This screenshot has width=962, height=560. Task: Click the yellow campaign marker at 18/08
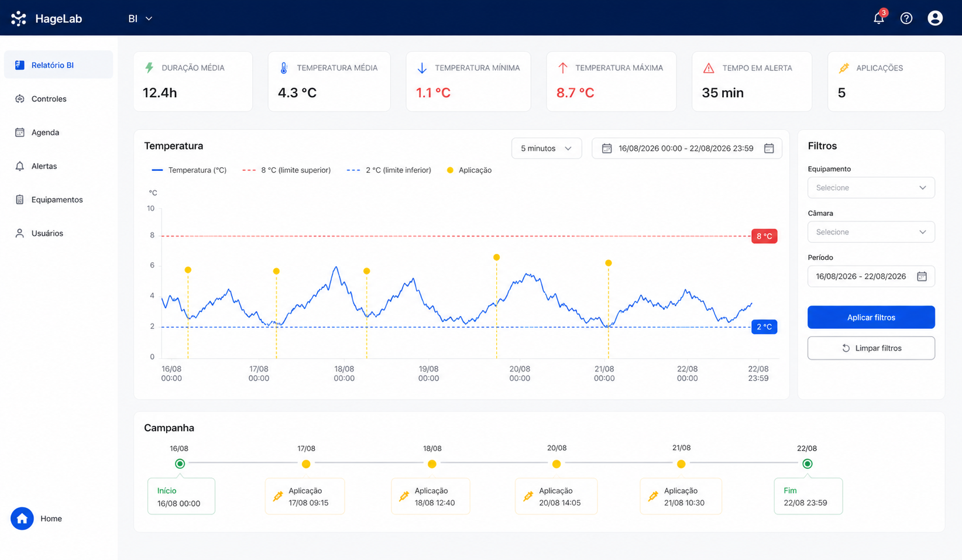pos(432,464)
